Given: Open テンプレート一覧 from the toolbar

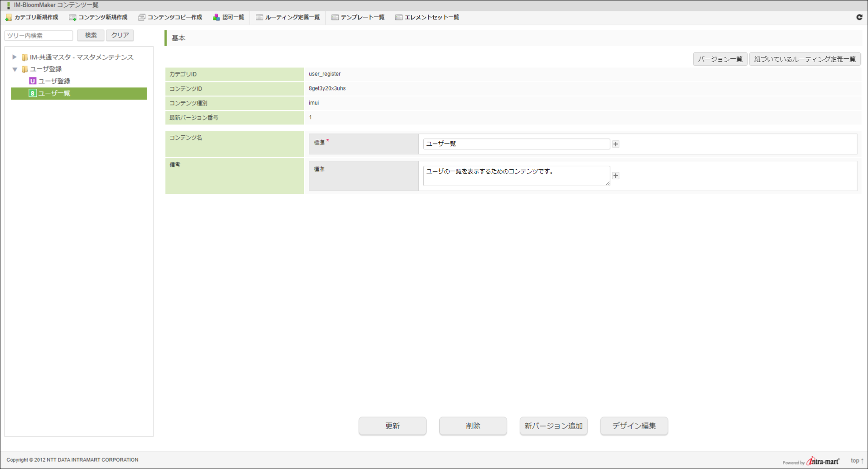Looking at the screenshot, I should [358, 18].
